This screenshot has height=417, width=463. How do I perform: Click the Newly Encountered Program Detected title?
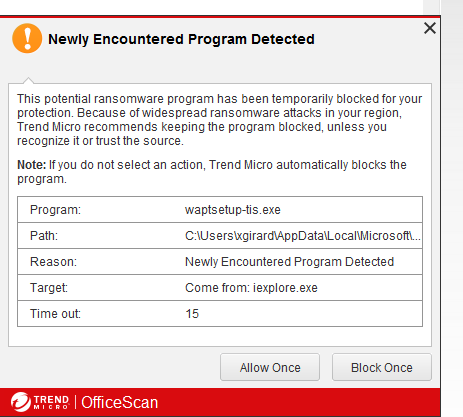(x=181, y=39)
